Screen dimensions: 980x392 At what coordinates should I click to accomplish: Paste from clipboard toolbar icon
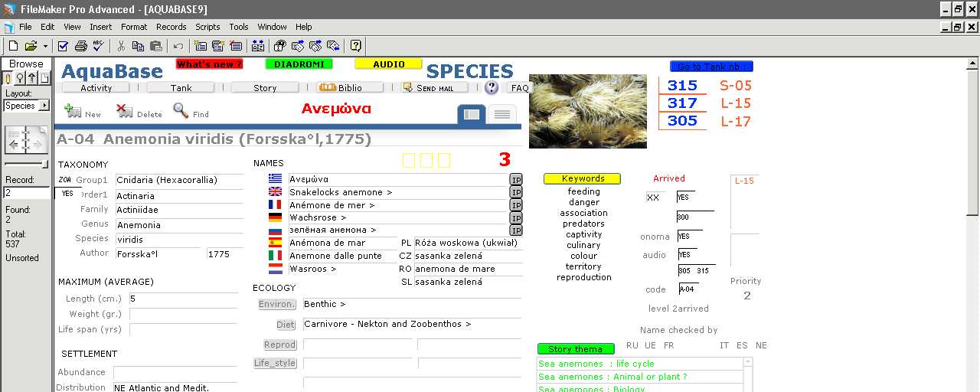point(156,46)
